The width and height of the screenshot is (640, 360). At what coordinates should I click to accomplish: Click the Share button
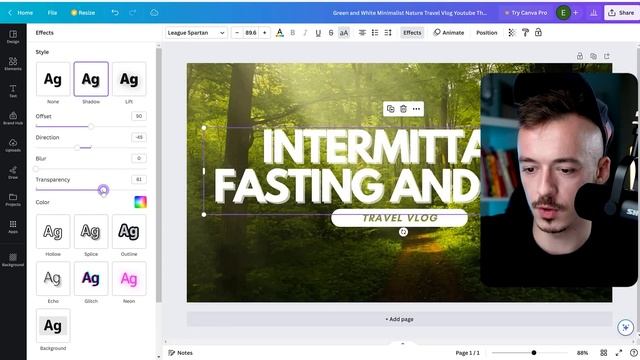[622, 13]
